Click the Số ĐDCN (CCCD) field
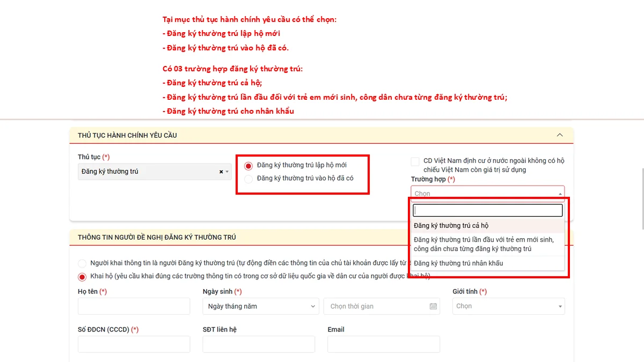 coord(134,344)
